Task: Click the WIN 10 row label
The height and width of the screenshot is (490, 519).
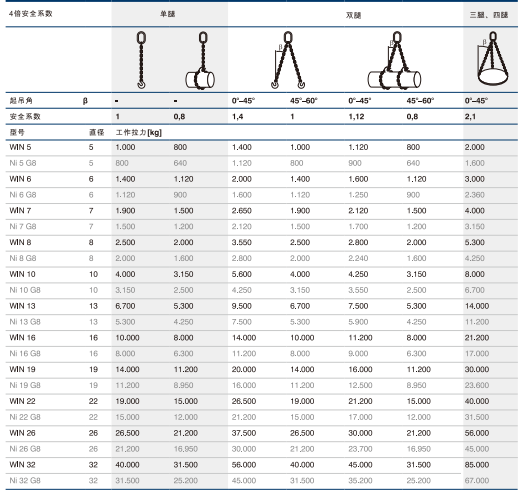Action: click(x=22, y=274)
